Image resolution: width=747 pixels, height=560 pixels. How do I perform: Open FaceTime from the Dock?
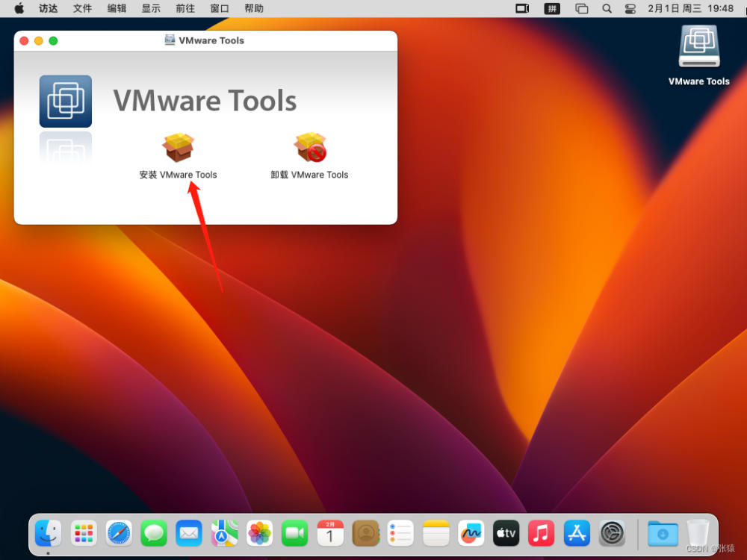point(295,533)
